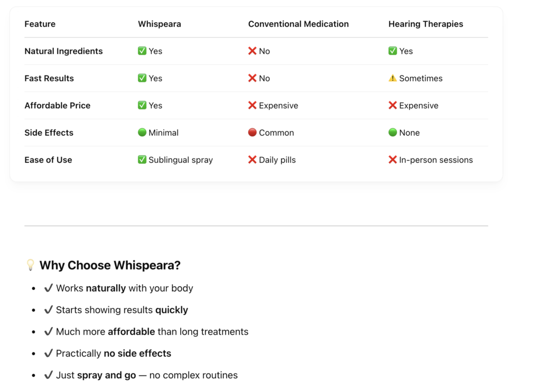Click the 'Why Choose Whispeara?' heading
Screen dimensions: 541x392
click(110, 265)
